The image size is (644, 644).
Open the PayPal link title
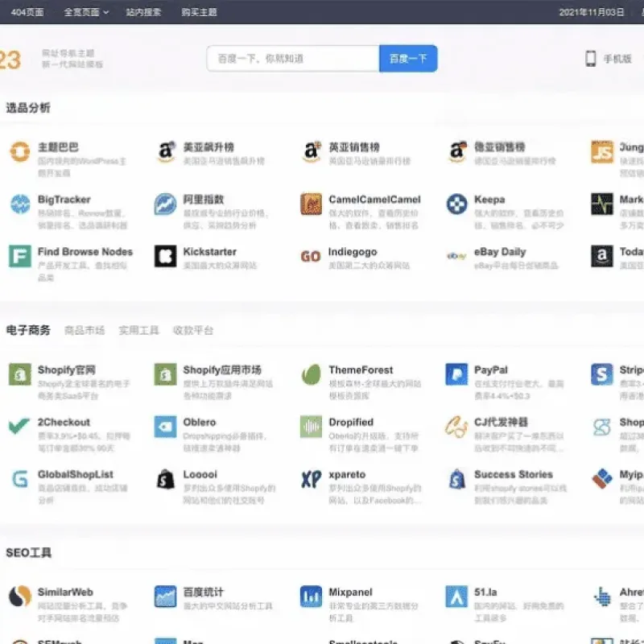click(x=491, y=370)
